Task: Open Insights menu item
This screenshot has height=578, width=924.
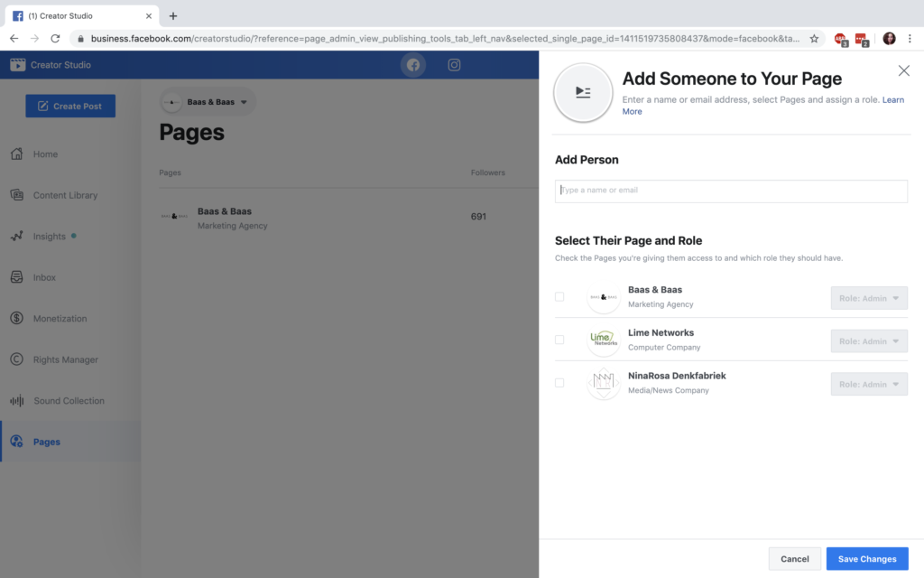Action: click(x=50, y=236)
